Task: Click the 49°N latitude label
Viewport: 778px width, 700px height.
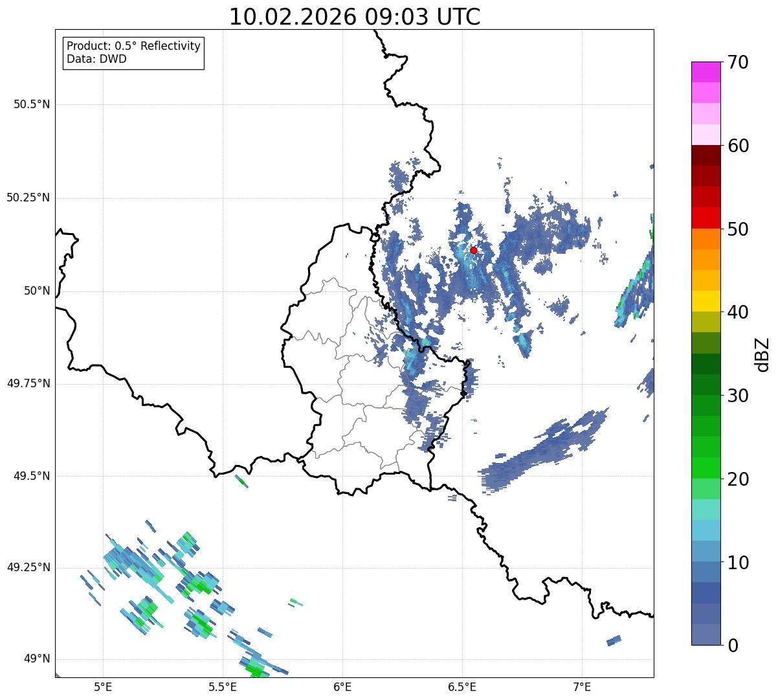Action: 36,659
